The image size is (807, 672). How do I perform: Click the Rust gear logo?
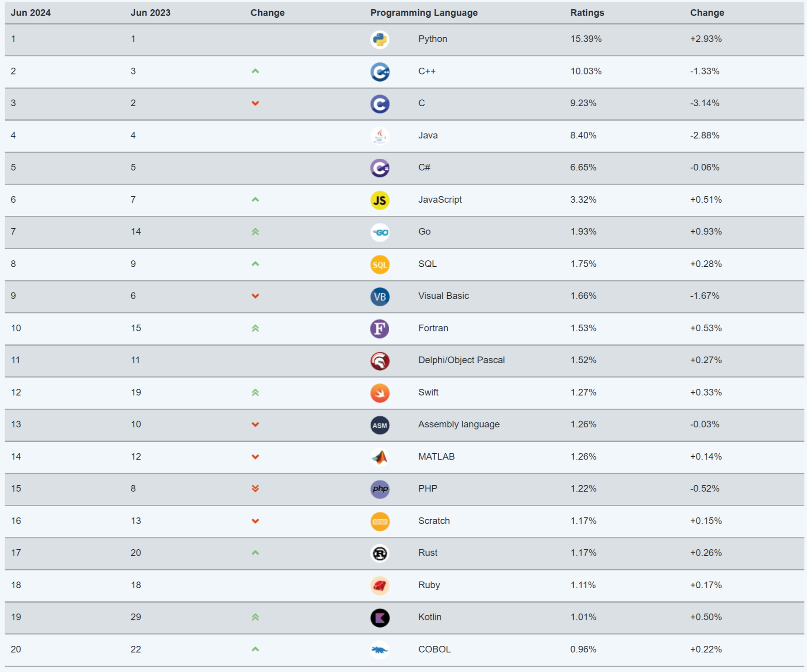[380, 554]
